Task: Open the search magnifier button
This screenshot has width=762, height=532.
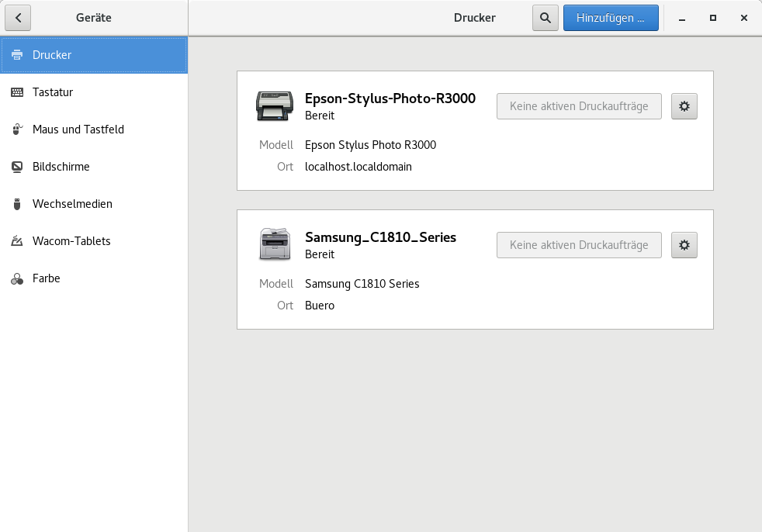Action: point(545,18)
